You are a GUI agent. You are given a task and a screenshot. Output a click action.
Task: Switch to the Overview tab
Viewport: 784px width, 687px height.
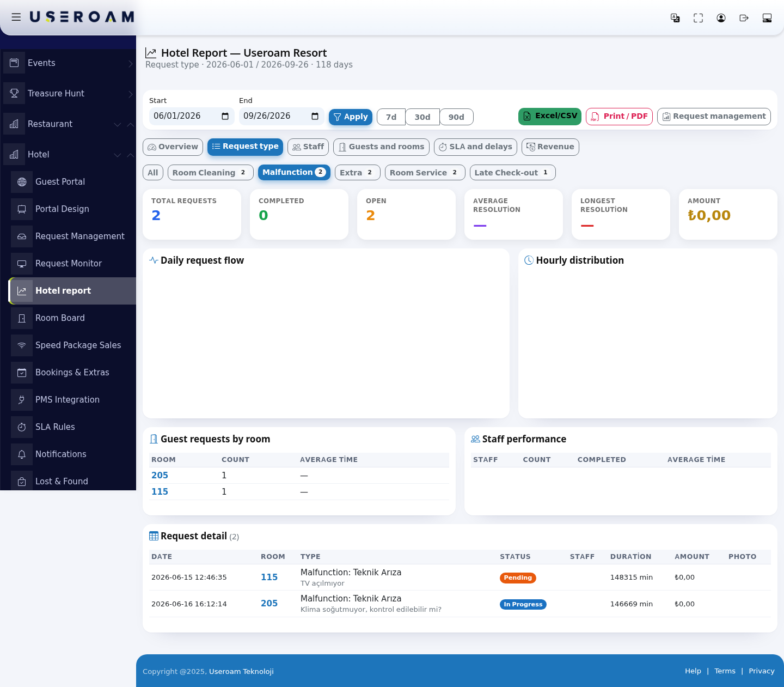[173, 147]
